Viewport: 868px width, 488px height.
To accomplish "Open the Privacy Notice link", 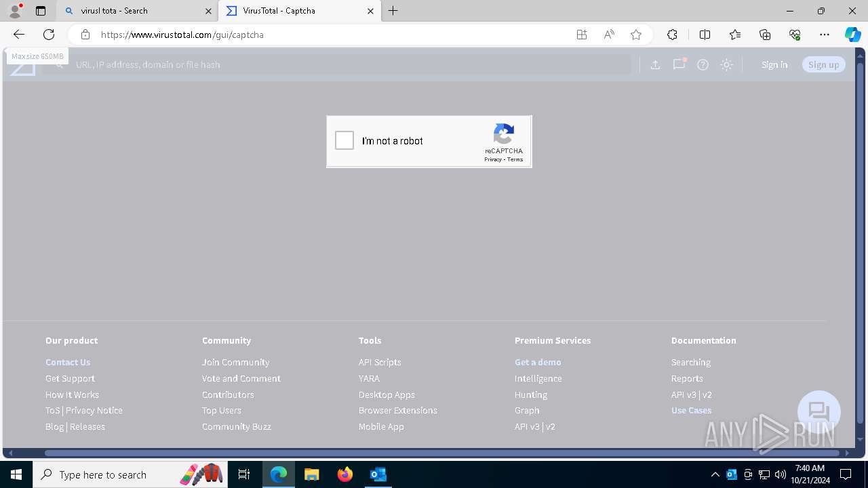I will [94, 410].
